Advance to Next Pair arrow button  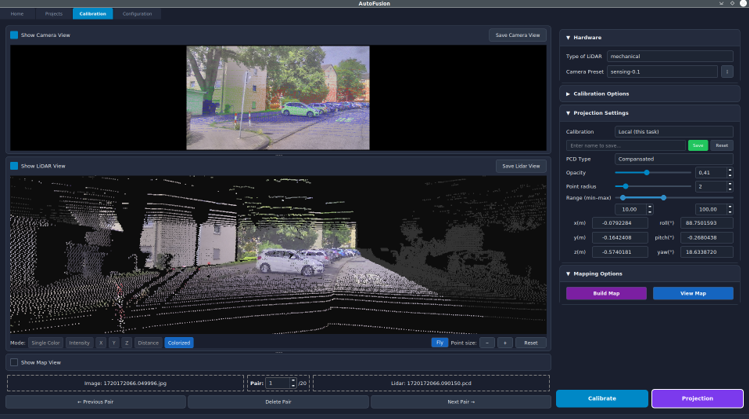click(x=460, y=401)
